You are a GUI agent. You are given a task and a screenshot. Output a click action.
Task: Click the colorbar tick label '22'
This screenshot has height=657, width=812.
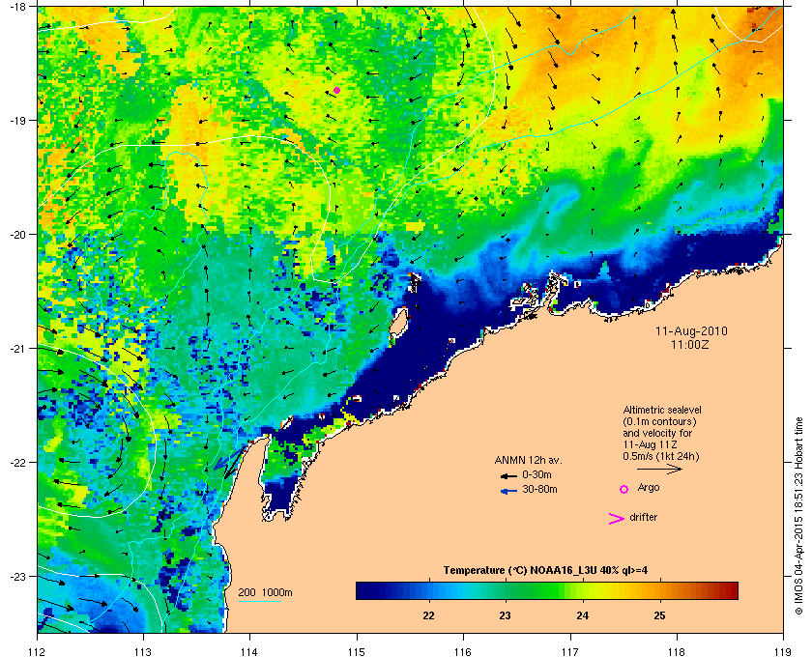tap(428, 615)
